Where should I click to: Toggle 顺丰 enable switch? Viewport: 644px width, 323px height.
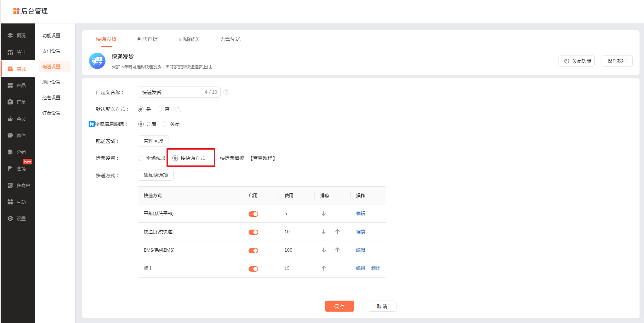point(253,269)
